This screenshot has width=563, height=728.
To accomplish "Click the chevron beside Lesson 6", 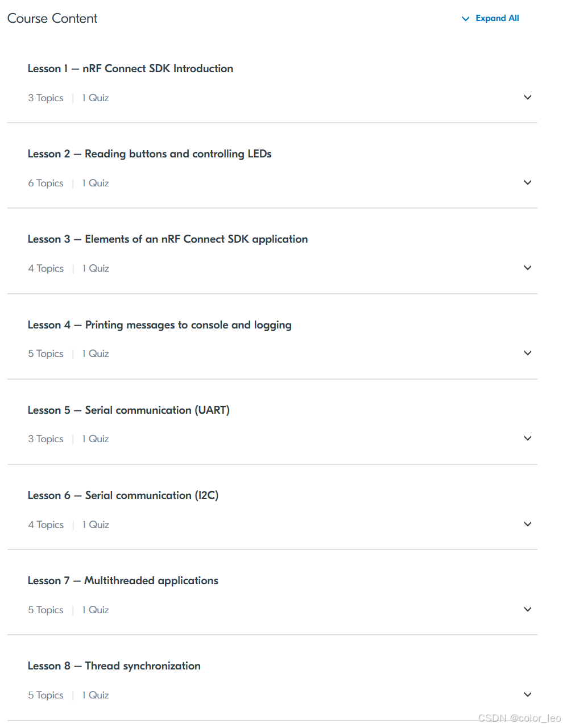I will [528, 524].
